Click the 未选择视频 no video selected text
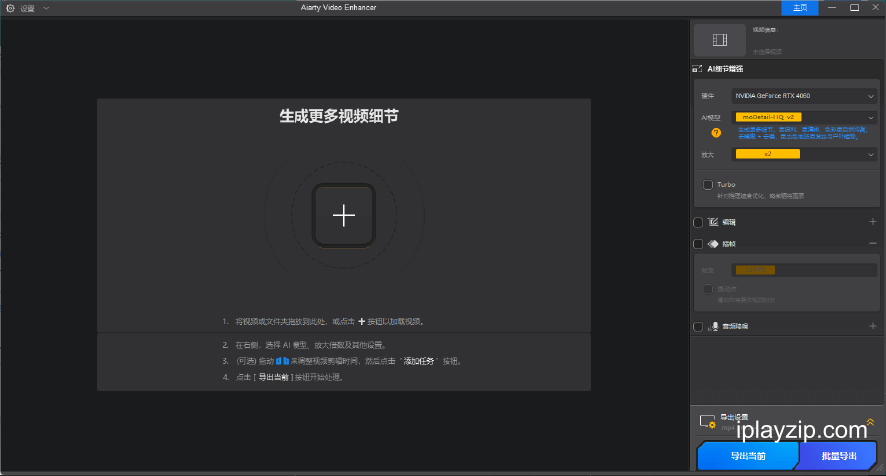Image resolution: width=886 pixels, height=476 pixels. click(767, 52)
